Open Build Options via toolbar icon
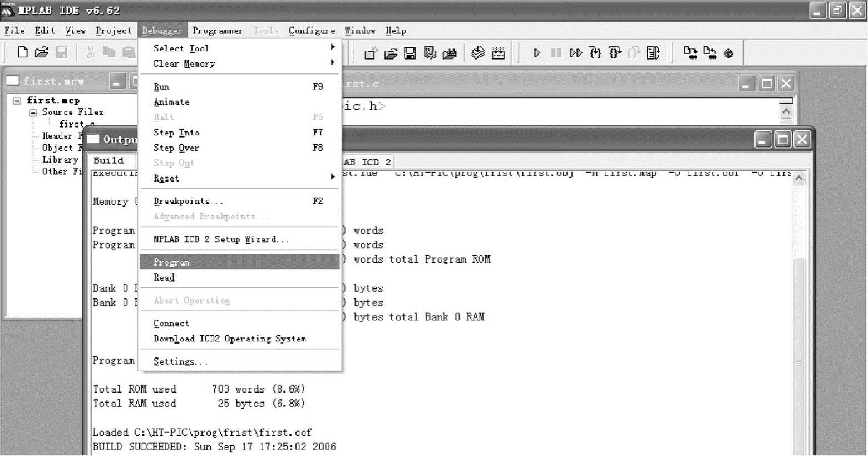The width and height of the screenshot is (868, 456). pyautogui.click(x=430, y=53)
